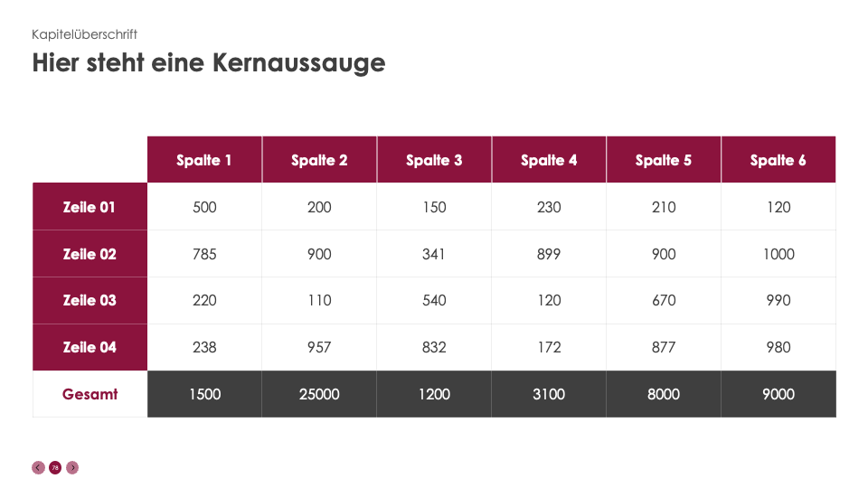Image resolution: width=868 pixels, height=488 pixels.
Task: Click the Zeile 02 row header
Action: click(90, 254)
